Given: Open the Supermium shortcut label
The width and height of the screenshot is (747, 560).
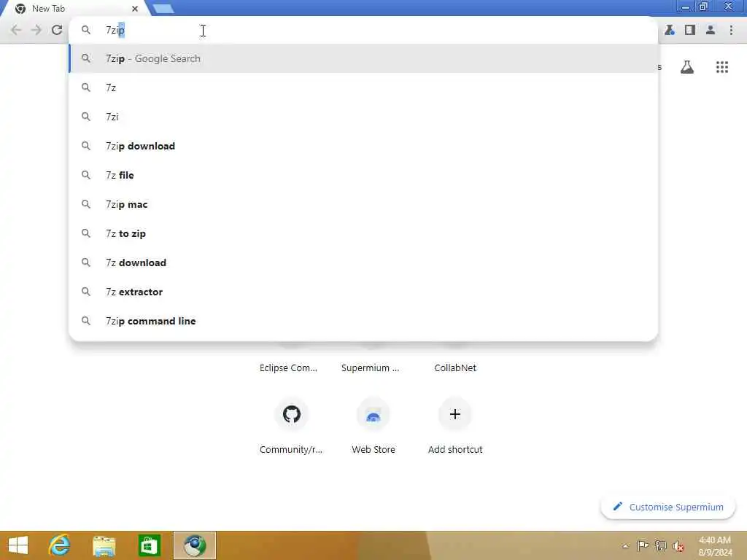Looking at the screenshot, I should point(370,367).
